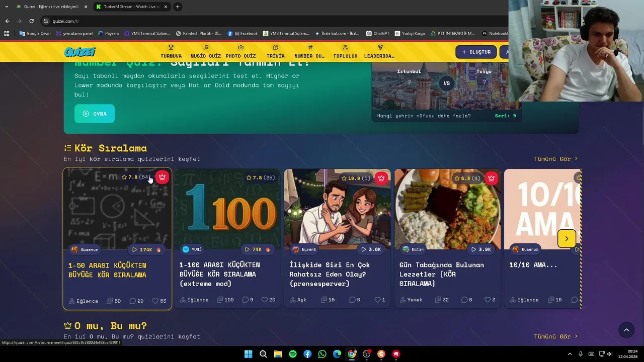Screen dimensions: 644x362
Task: Open the ChatGPT bookmark
Action: pos(377,34)
